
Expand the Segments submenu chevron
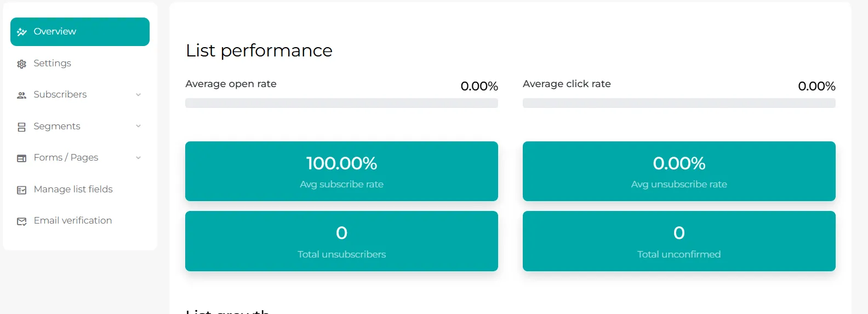[x=138, y=126]
